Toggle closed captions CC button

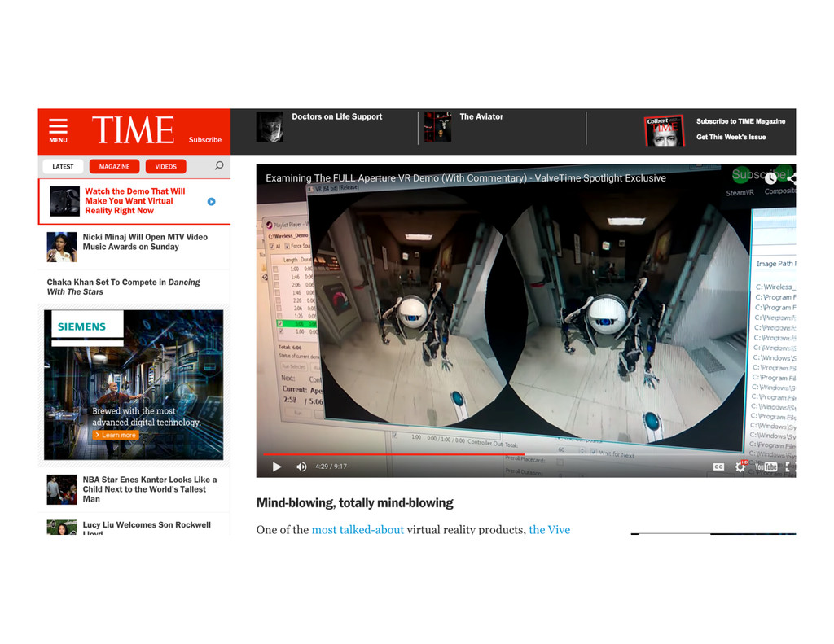(x=718, y=467)
